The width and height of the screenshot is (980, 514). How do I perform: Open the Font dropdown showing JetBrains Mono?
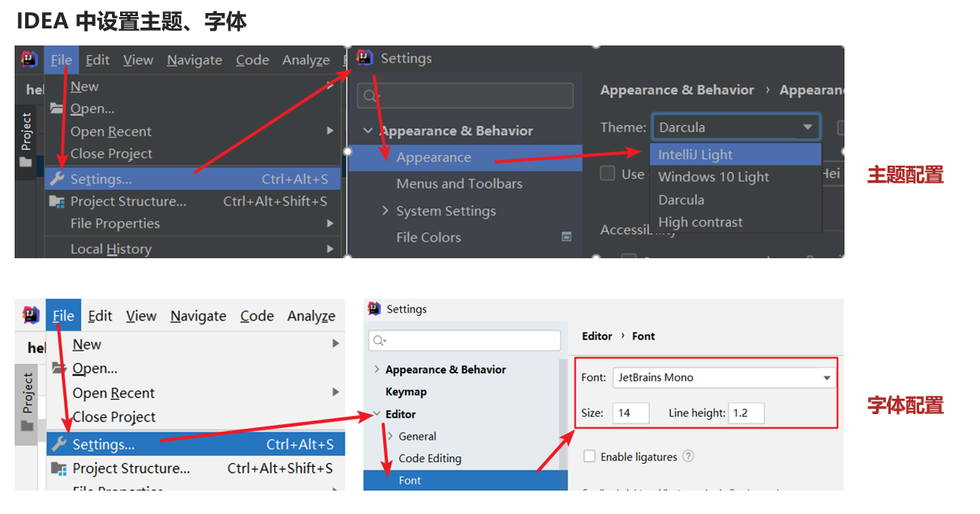coord(724,378)
